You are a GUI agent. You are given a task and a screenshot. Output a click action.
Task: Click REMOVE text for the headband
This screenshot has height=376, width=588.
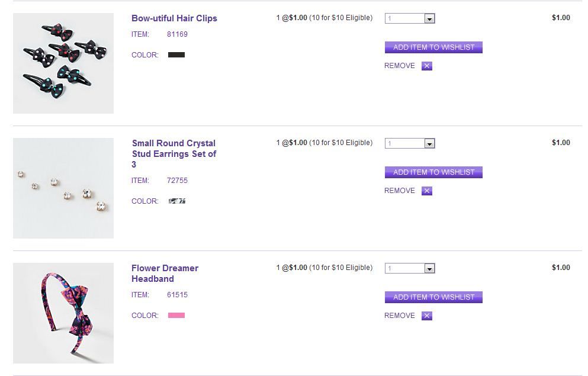(x=400, y=316)
